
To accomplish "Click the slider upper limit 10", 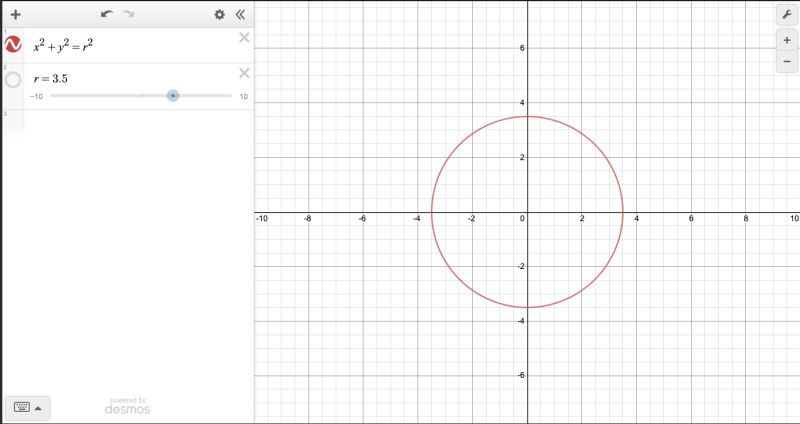I will pyautogui.click(x=244, y=96).
